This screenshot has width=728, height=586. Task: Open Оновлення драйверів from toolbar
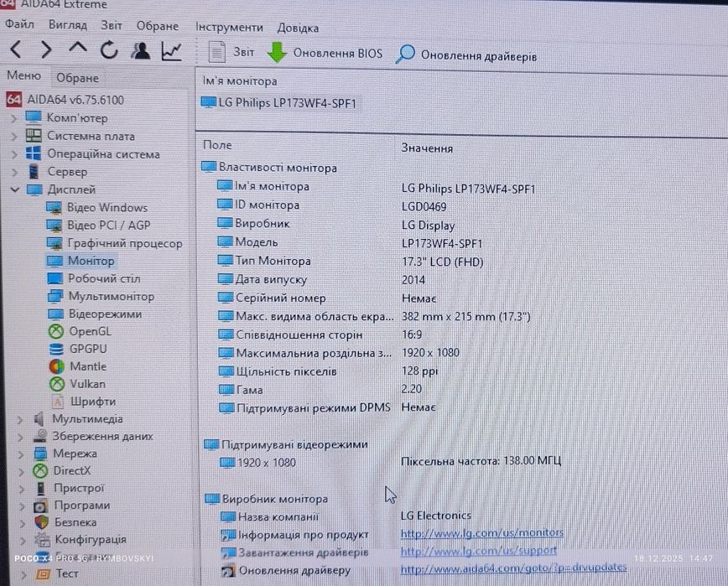466,55
